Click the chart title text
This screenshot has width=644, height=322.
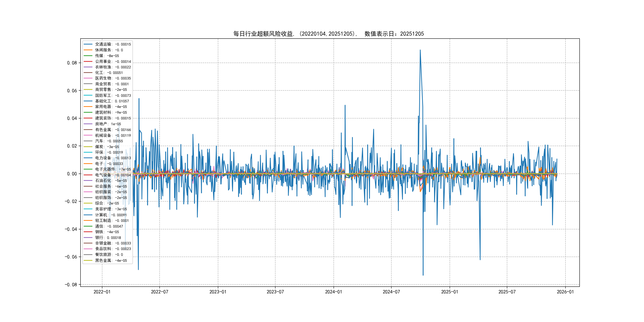tap(329, 34)
